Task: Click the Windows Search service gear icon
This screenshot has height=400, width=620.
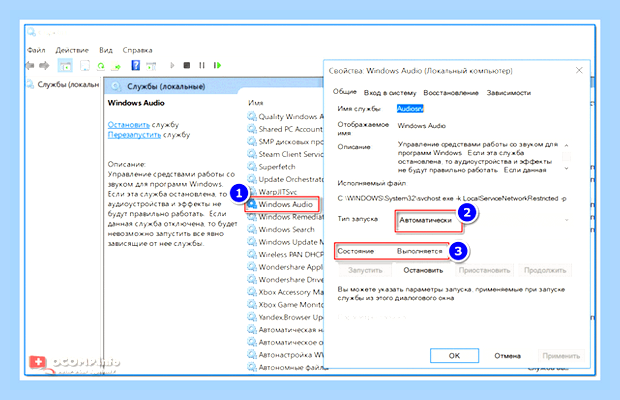Action: [x=252, y=229]
